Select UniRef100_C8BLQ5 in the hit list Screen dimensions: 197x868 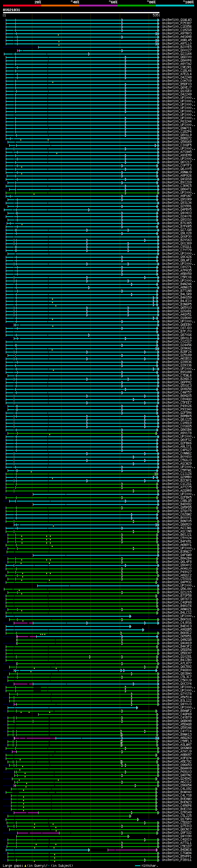coord(177,501)
